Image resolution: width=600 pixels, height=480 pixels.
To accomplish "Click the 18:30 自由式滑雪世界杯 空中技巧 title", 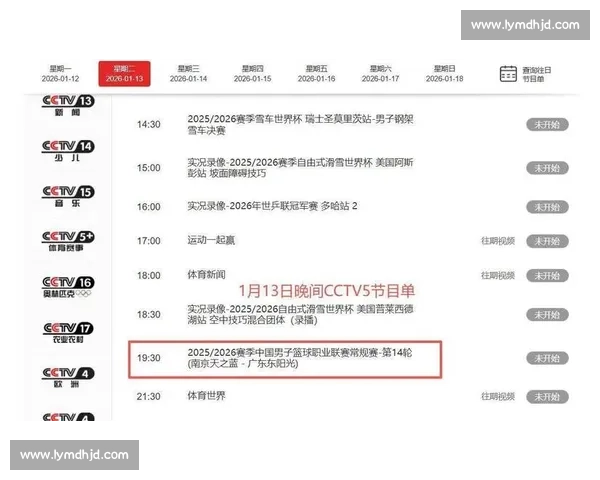I will click(x=300, y=314).
